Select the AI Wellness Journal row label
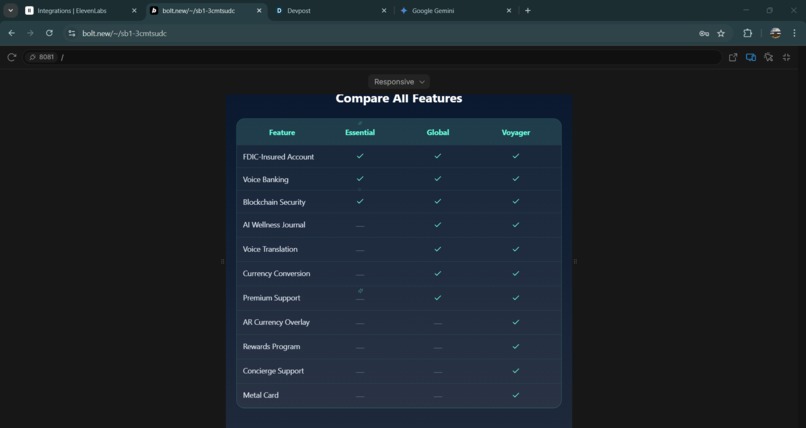 (274, 225)
